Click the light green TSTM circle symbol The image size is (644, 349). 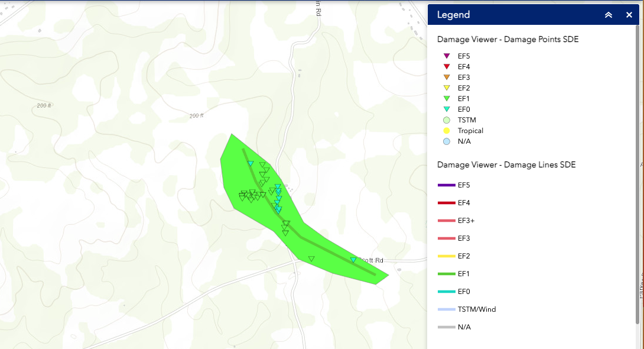[x=447, y=120]
